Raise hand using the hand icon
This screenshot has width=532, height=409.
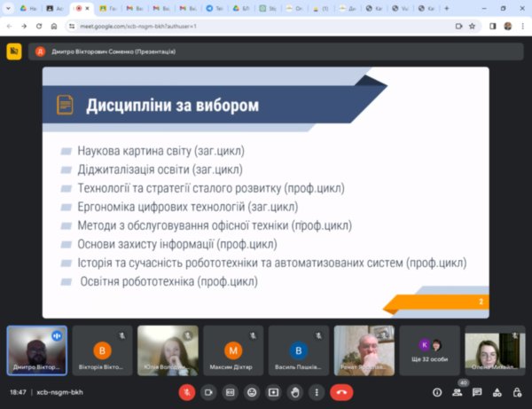(x=294, y=391)
